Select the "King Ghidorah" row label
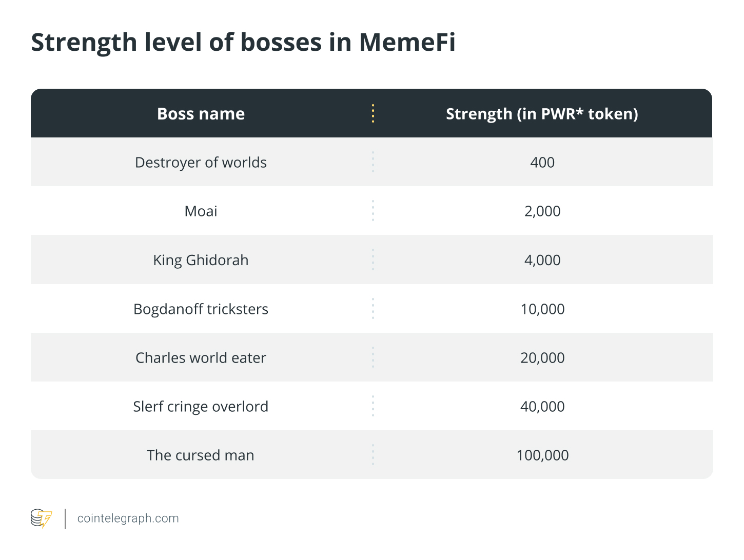744x560 pixels. (x=201, y=260)
